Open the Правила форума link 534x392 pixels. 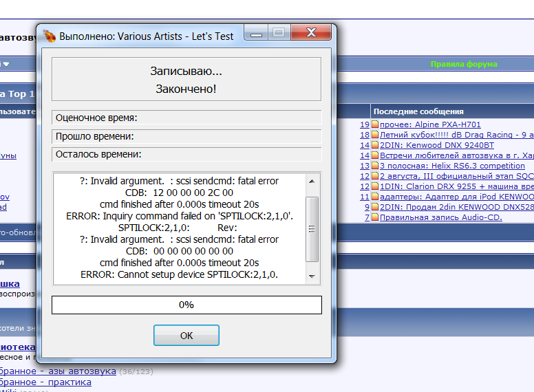point(463,65)
